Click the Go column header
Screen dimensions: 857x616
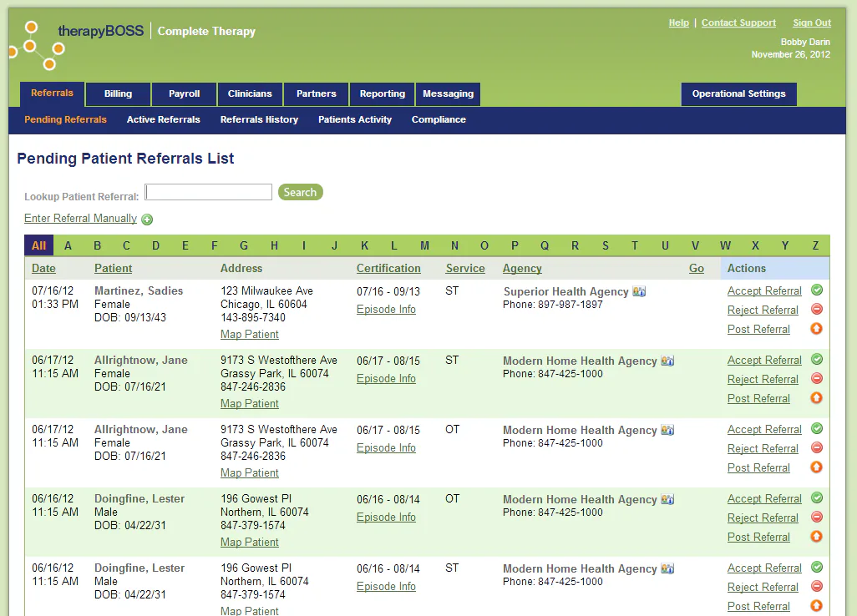[x=697, y=268]
